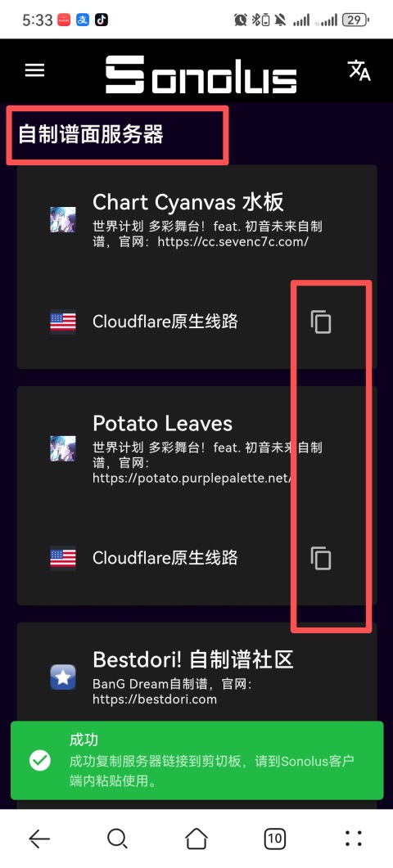Go back with the browser back arrow
393x868 pixels.
pyautogui.click(x=39, y=839)
